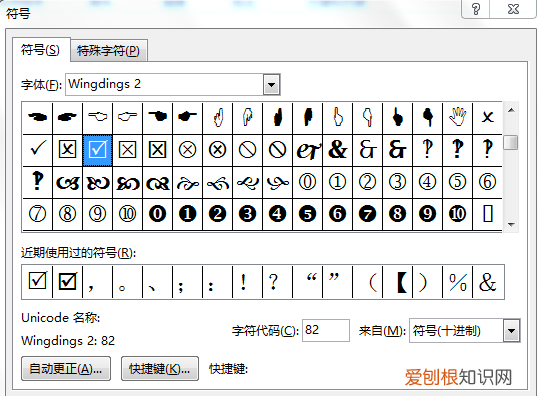Image resolution: width=538 pixels, height=396 pixels.
Task: Pick the raised open hand symbol
Action: click(457, 117)
